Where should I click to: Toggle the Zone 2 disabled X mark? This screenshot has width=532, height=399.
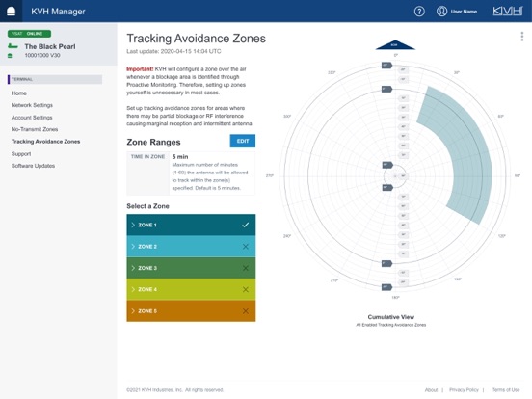246,247
